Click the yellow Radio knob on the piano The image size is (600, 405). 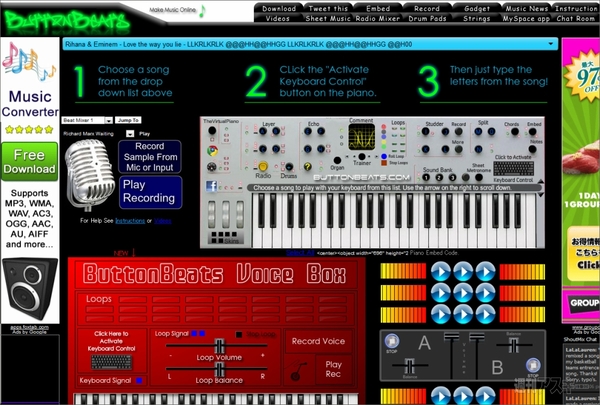click(x=262, y=167)
